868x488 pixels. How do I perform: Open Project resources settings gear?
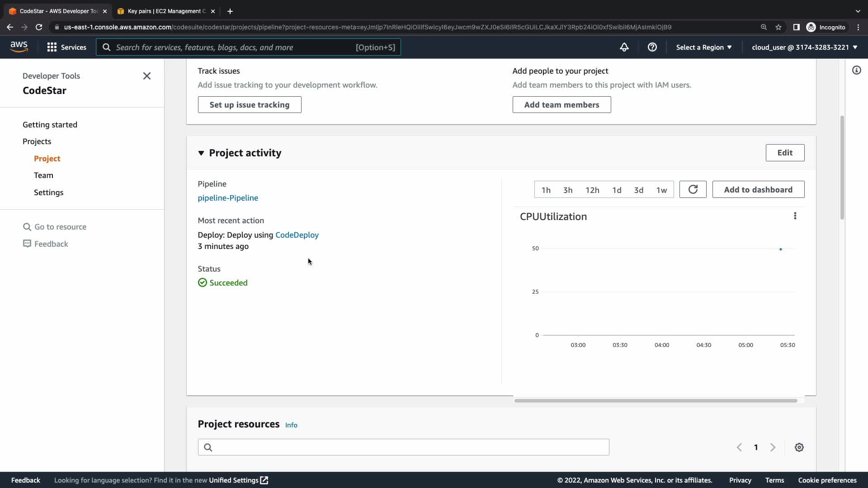pyautogui.click(x=799, y=447)
